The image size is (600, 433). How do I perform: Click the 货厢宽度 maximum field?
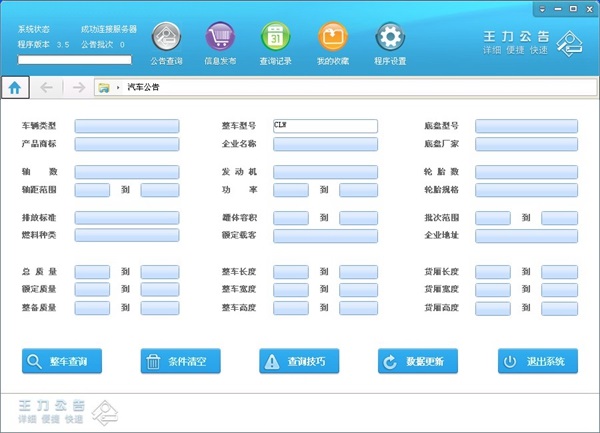coord(559,290)
